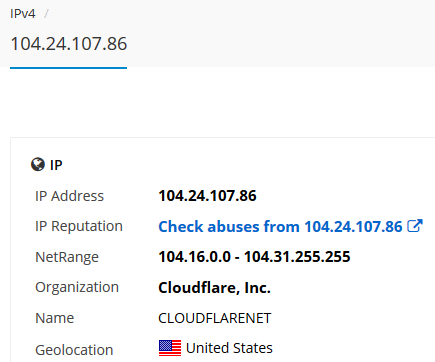Click the Cloudflare, Inc. organization value
435x362 pixels.
[x=214, y=288]
